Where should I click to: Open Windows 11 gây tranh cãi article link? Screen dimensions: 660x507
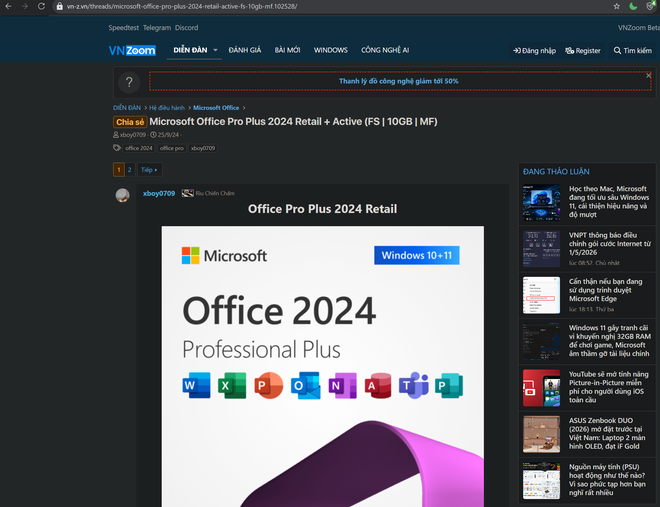pos(609,340)
